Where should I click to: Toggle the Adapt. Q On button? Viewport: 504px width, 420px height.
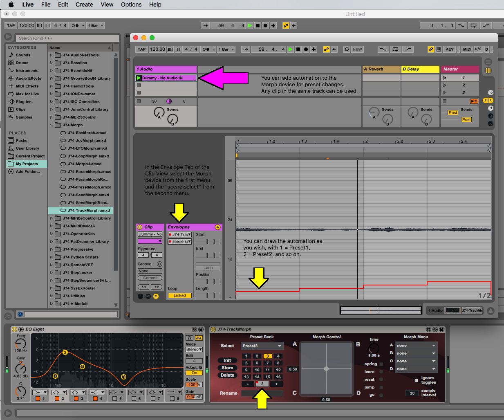[x=194, y=373]
